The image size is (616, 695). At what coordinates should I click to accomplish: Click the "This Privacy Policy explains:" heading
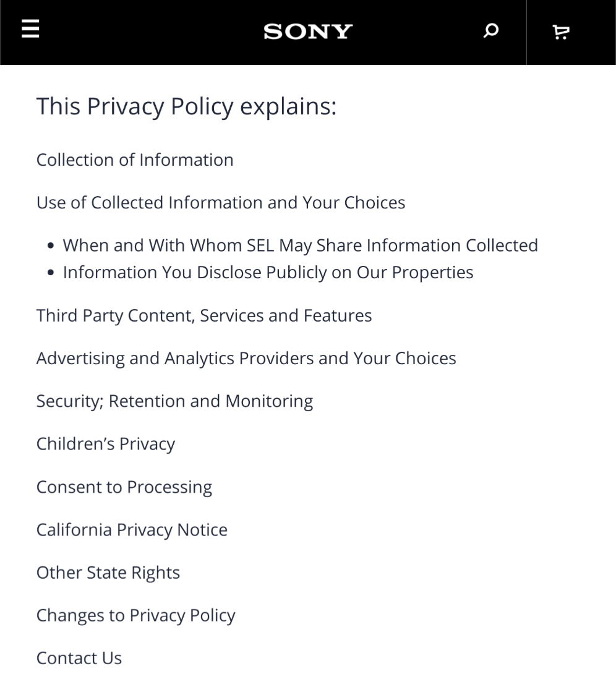click(186, 106)
